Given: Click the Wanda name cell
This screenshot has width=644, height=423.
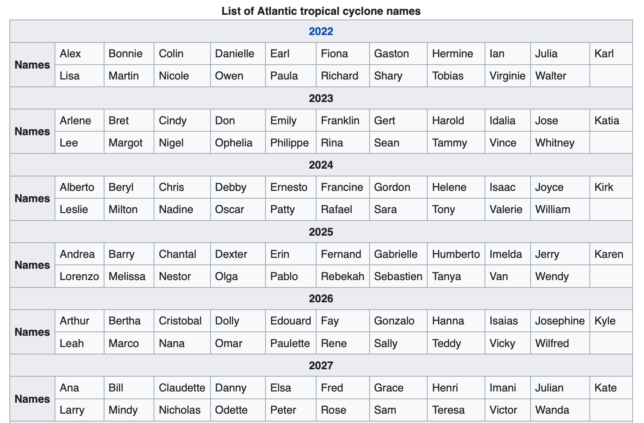Looking at the screenshot, I should (x=560, y=410).
